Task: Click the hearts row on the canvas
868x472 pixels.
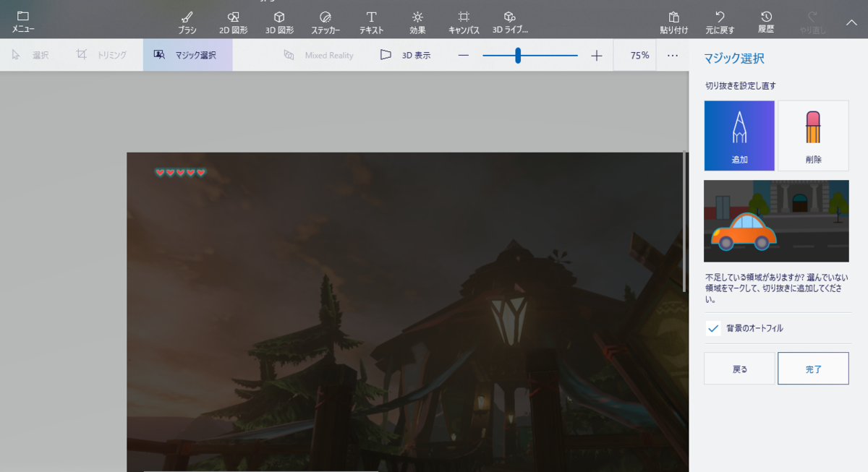Action: (181, 173)
